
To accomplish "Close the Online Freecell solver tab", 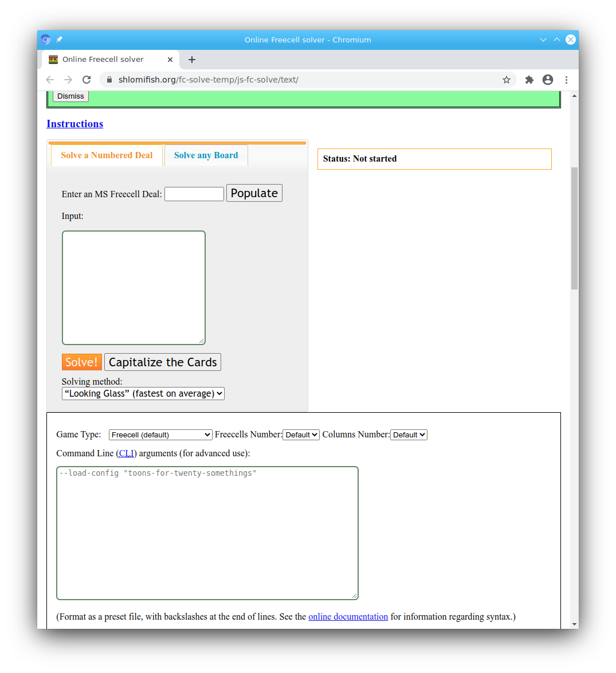I will coord(170,60).
